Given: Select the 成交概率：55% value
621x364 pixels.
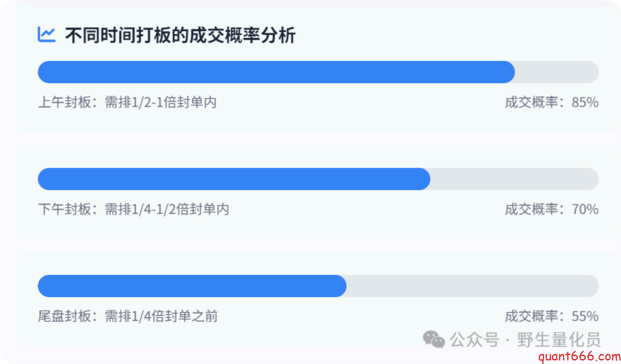Looking at the screenshot, I should (x=551, y=316).
